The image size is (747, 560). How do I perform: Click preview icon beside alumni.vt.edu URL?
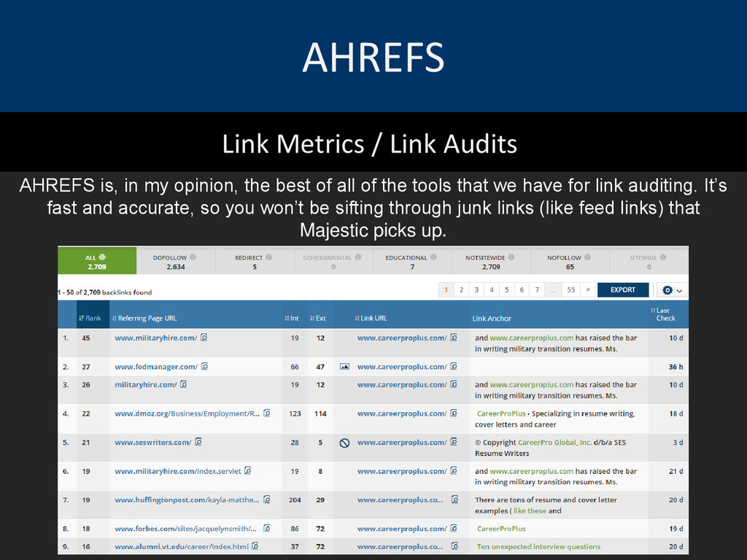(255, 546)
